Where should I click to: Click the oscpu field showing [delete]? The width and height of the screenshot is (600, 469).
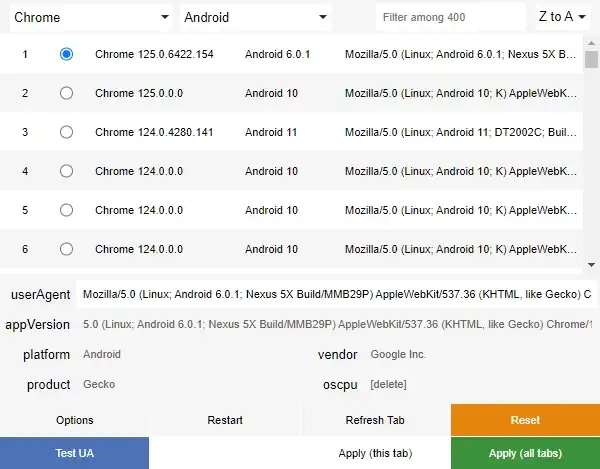coord(480,384)
